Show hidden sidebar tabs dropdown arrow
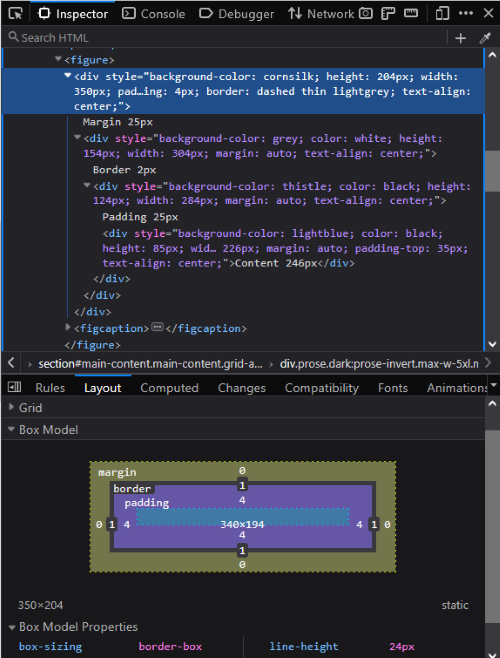The image size is (500, 658). click(x=494, y=385)
